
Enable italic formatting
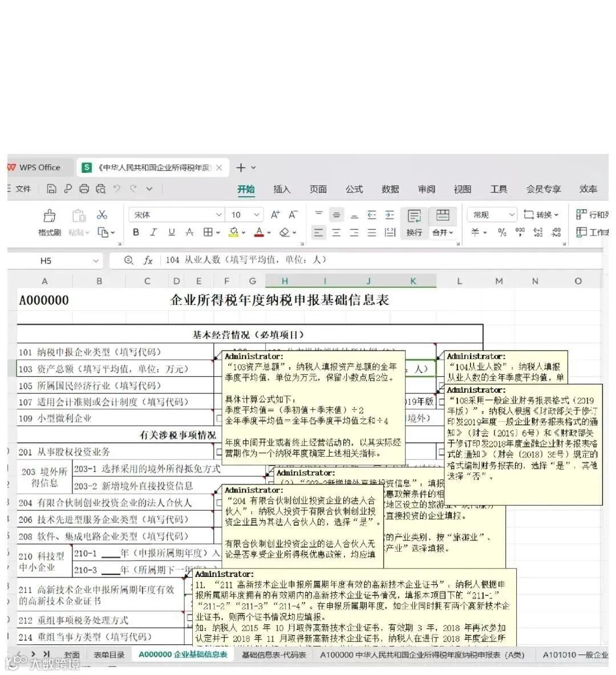click(x=153, y=232)
